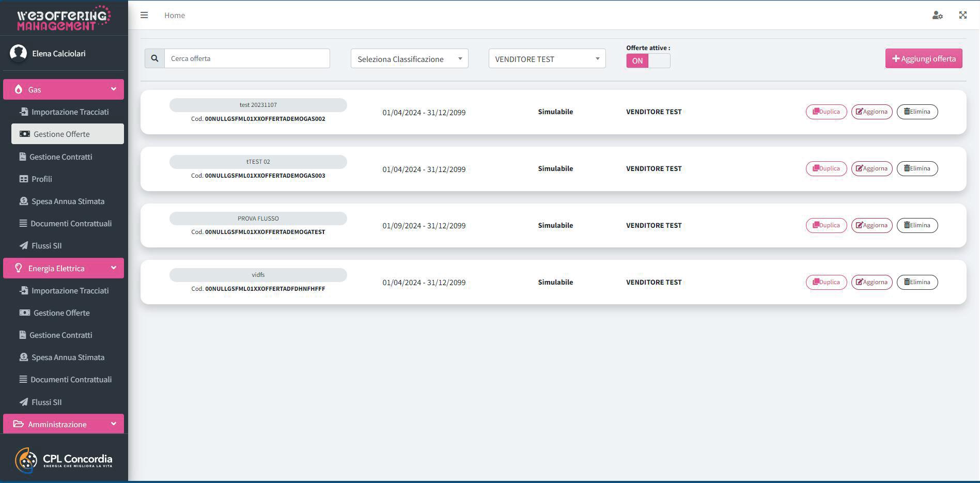Click Elena Calciolari's profile avatar icon
Screen dimensions: 980x483
pyautogui.click(x=18, y=53)
